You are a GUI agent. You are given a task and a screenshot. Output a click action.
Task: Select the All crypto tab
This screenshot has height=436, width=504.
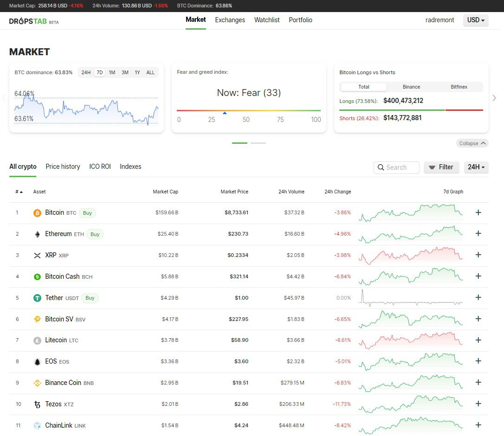point(23,167)
